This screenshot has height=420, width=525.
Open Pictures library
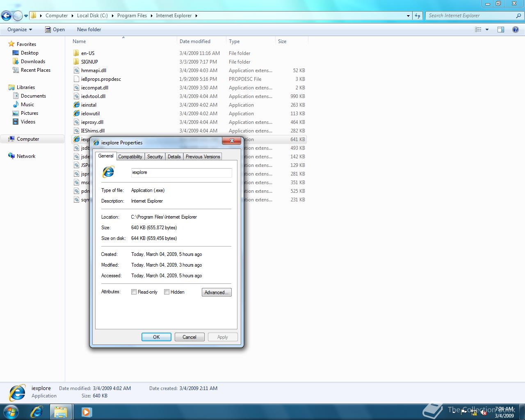pyautogui.click(x=30, y=113)
